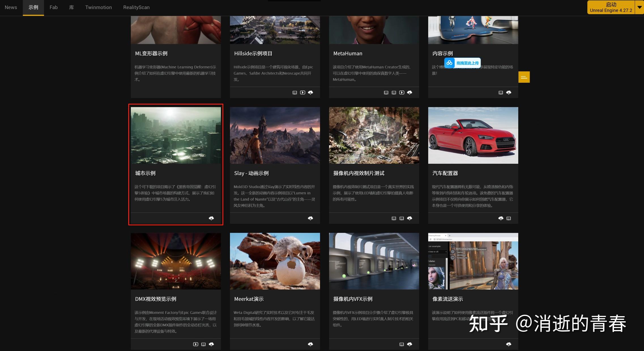Switch to the Fab tab

pyautogui.click(x=54, y=7)
